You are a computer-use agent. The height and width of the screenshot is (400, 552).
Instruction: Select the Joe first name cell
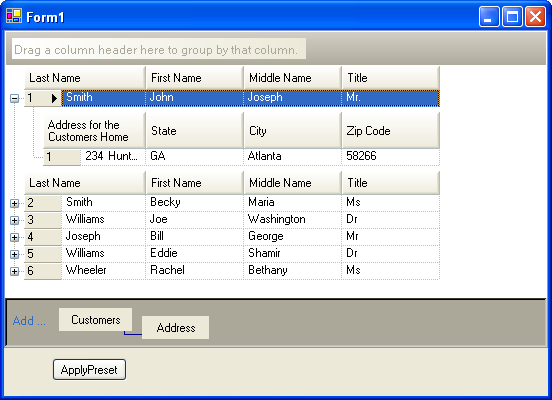point(195,219)
